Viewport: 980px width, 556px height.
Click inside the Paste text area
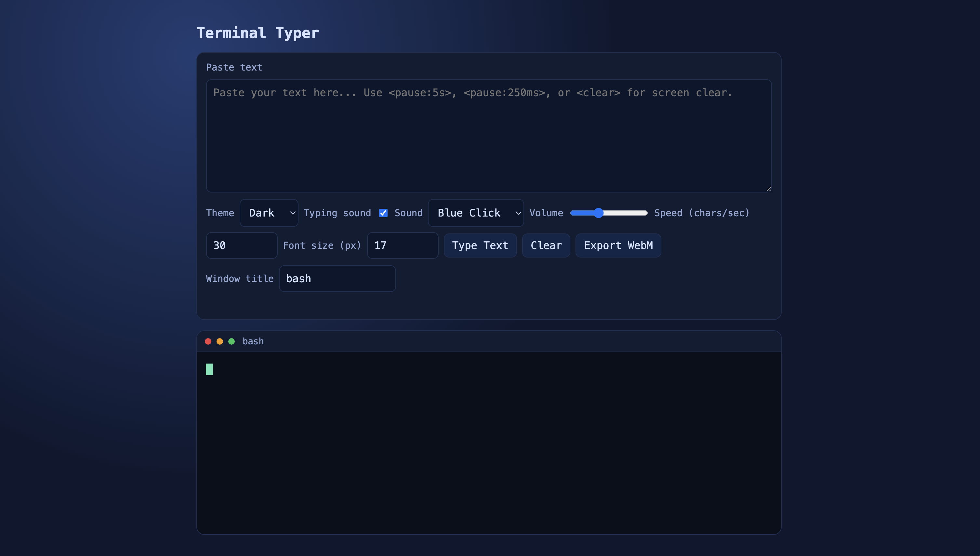point(489,136)
